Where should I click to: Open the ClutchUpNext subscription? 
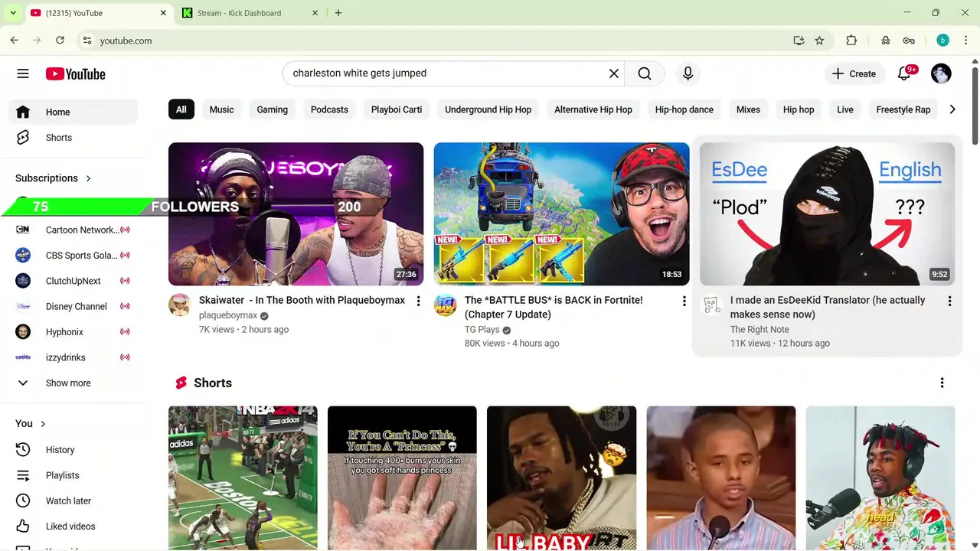click(x=73, y=281)
